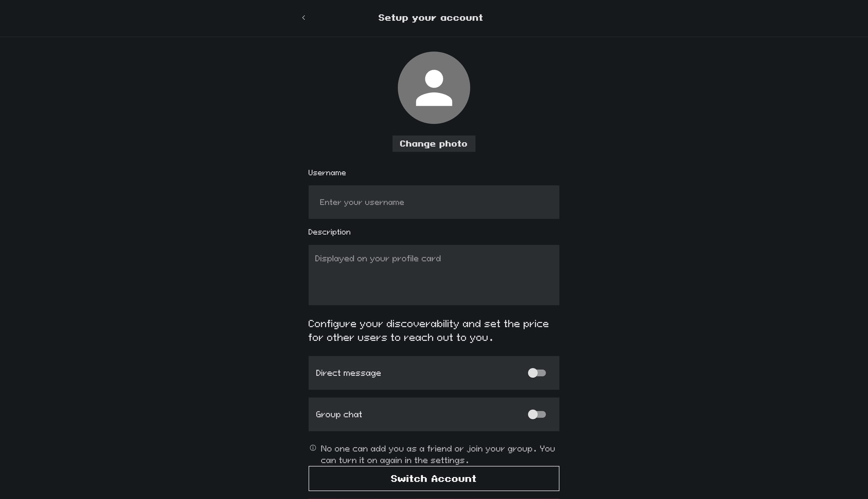Click the Configure your discoverability paragraph
868x499 pixels.
point(428,331)
